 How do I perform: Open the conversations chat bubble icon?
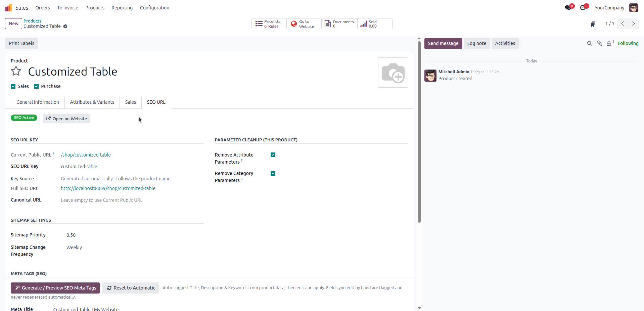click(x=568, y=8)
